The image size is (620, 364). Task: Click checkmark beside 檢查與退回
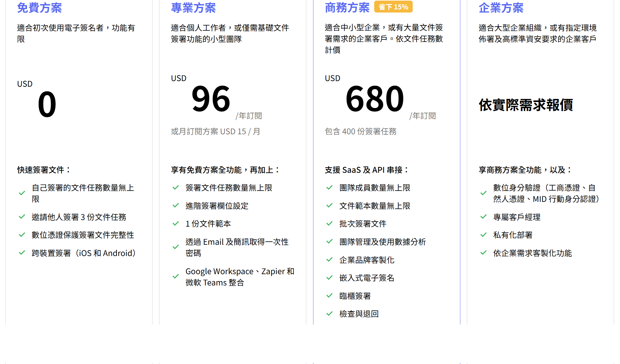click(329, 314)
